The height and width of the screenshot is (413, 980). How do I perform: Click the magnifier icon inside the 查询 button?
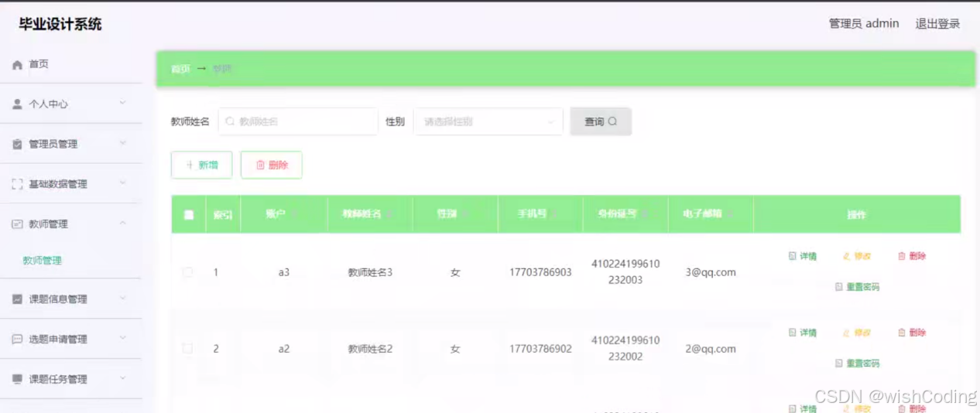612,121
